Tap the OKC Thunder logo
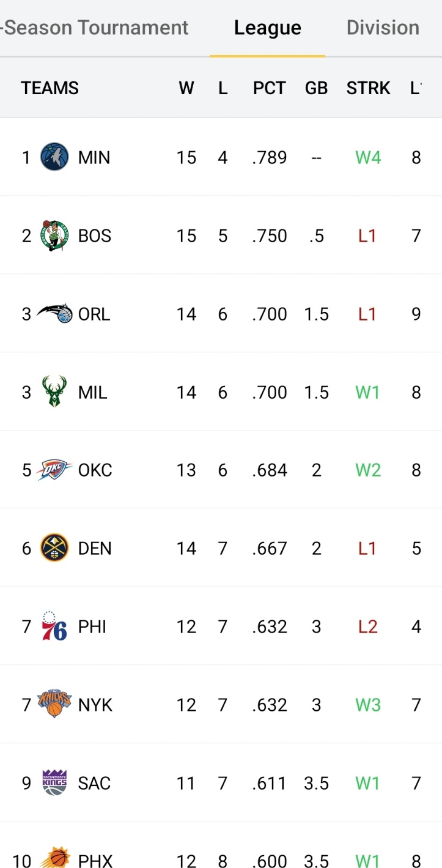The height and width of the screenshot is (868, 442). 54,470
